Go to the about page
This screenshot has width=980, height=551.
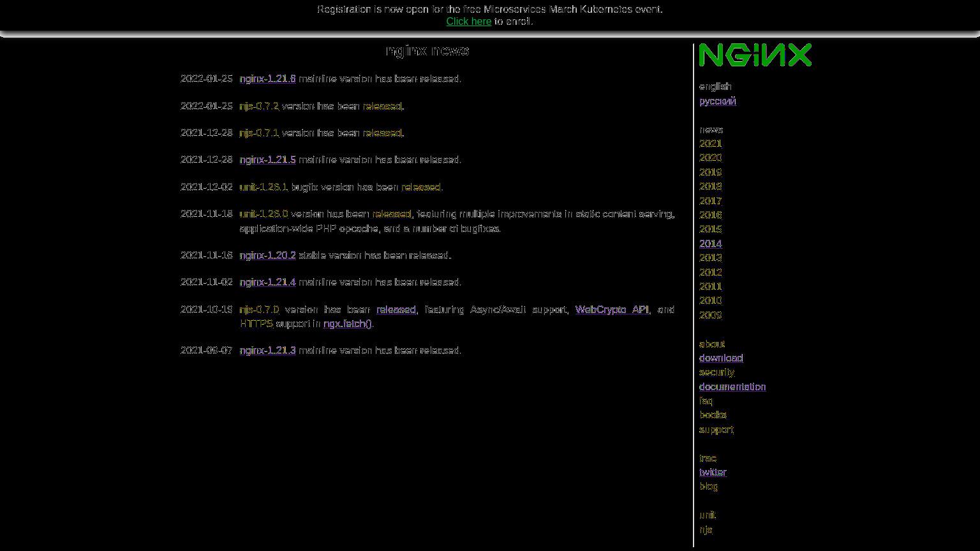[x=712, y=344]
